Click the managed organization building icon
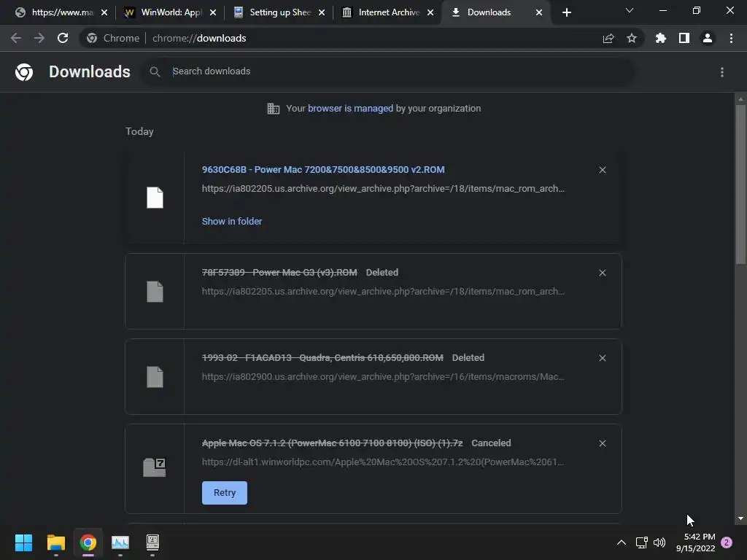The image size is (747, 560). point(274,109)
